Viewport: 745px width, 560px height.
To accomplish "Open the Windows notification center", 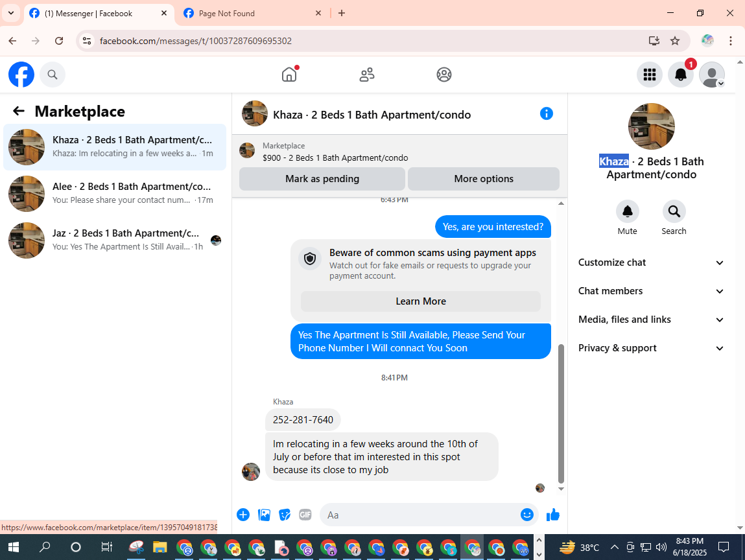I will click(x=723, y=547).
